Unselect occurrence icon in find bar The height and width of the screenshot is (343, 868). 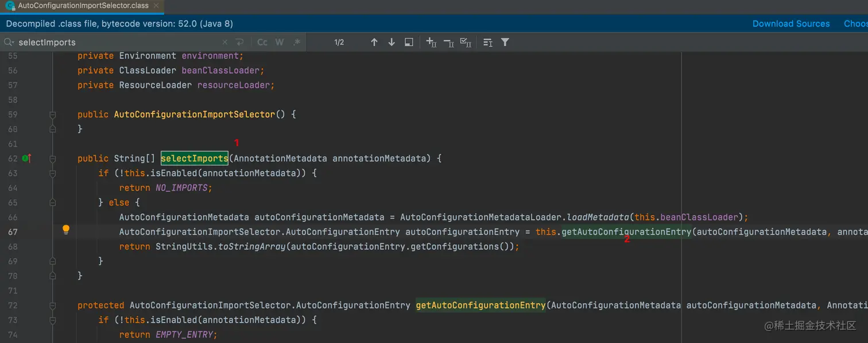click(x=449, y=43)
